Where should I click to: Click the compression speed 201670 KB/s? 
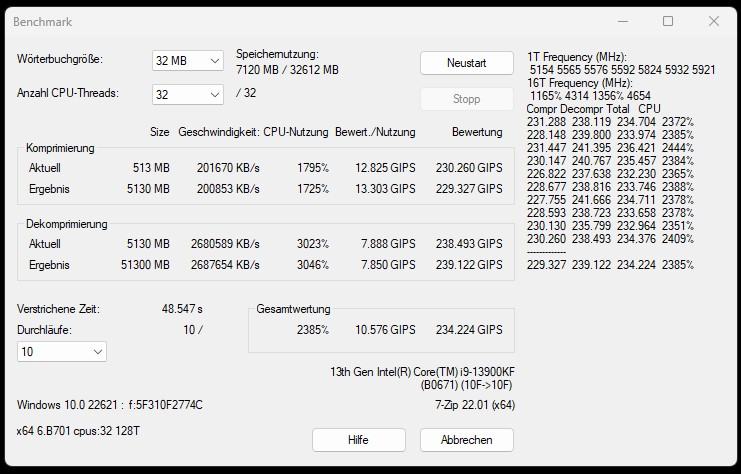[228, 168]
